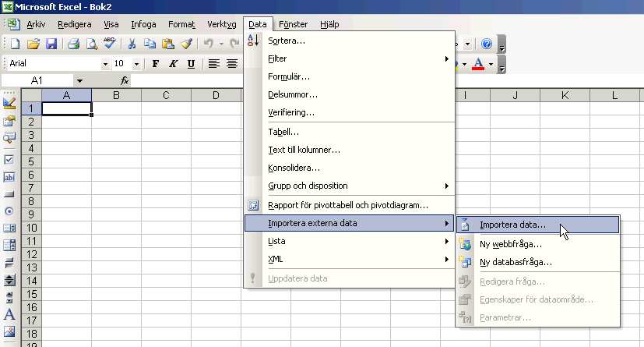The image size is (644, 347).
Task: Select column K header
Action: (x=565, y=95)
